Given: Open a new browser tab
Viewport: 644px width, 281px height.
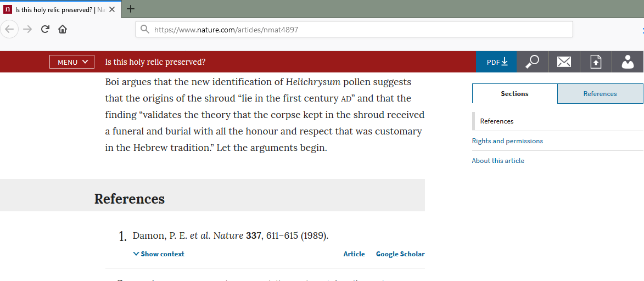Looking at the screenshot, I should pos(130,9).
